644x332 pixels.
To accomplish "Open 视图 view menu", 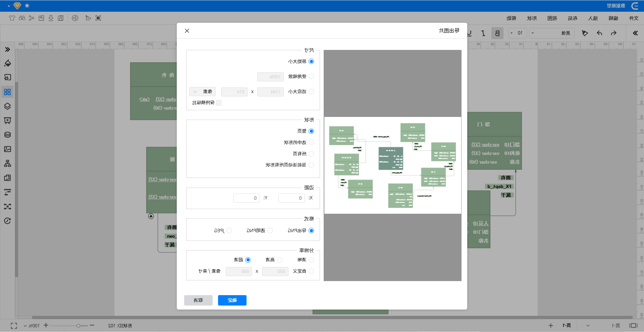I will coord(552,18).
